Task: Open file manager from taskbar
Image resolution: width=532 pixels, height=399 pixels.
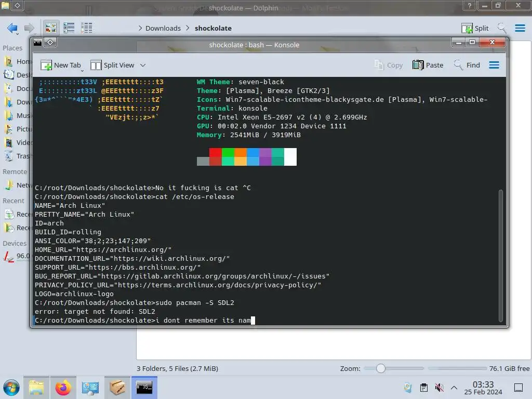Action: (x=36, y=388)
